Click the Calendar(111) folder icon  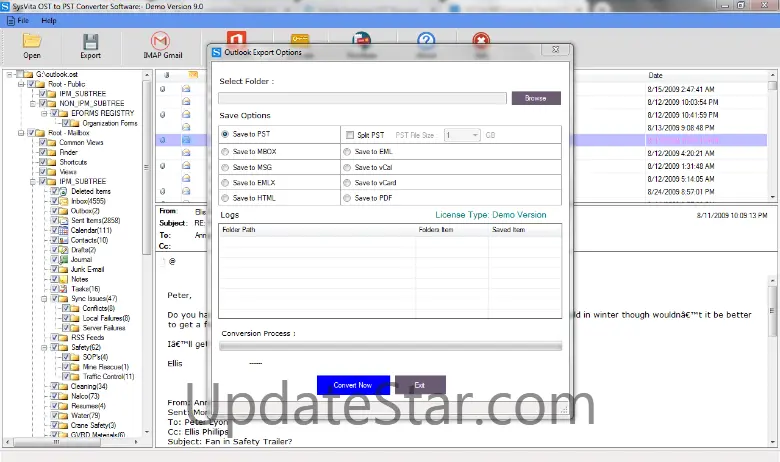(64, 230)
